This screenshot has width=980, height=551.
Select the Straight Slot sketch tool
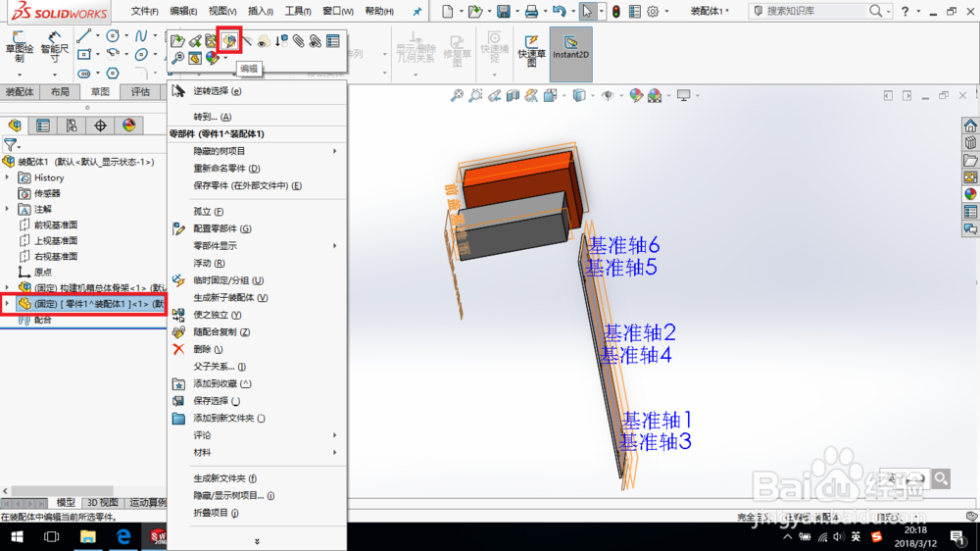[x=83, y=74]
